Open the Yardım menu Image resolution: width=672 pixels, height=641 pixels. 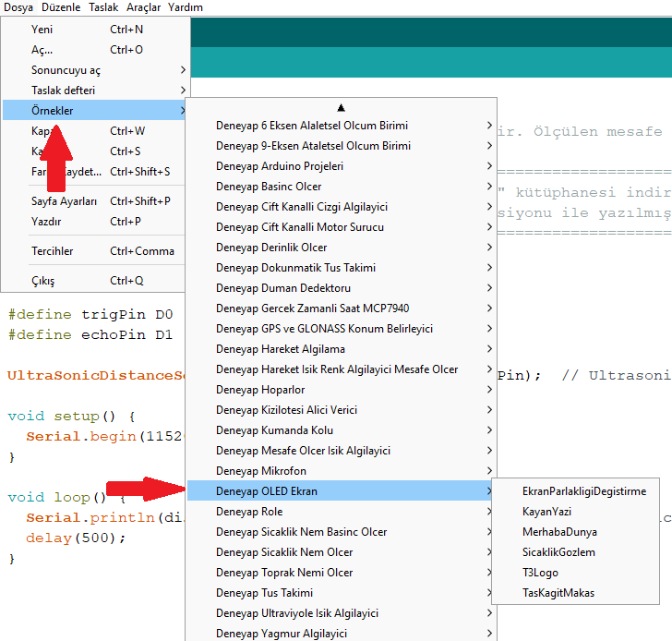(186, 7)
